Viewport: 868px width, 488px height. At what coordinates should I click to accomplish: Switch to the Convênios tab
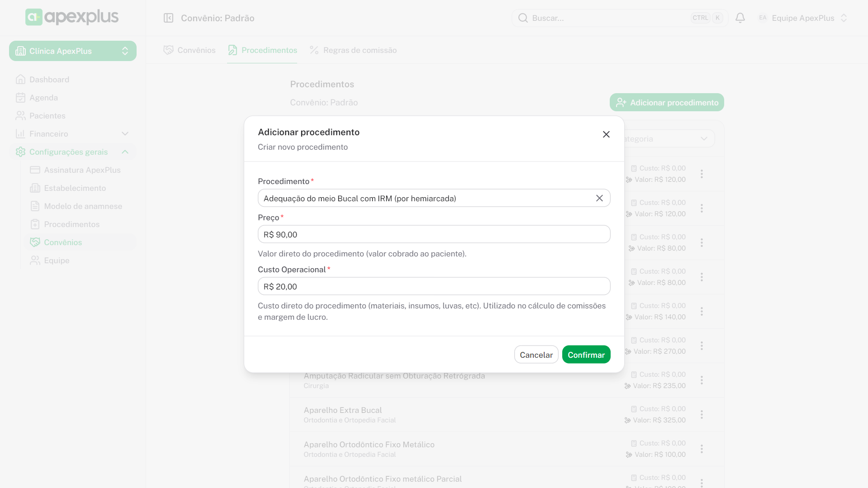(x=190, y=50)
